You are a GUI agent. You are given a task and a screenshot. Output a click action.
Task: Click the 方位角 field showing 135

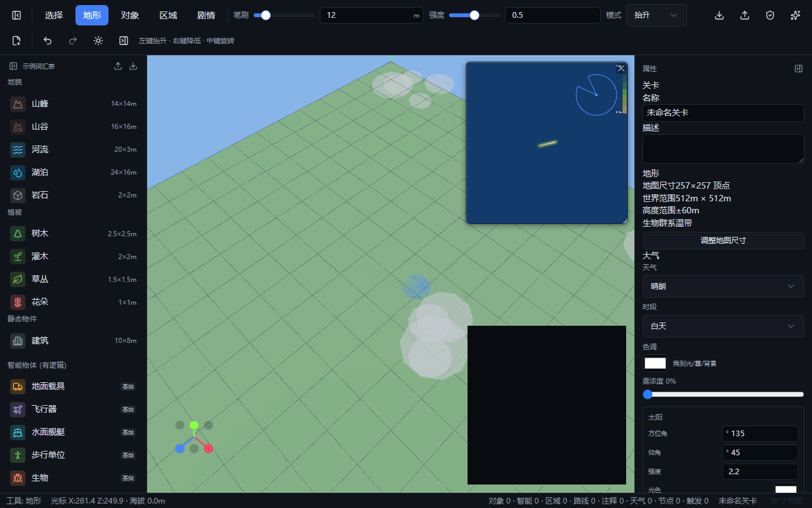(760, 434)
